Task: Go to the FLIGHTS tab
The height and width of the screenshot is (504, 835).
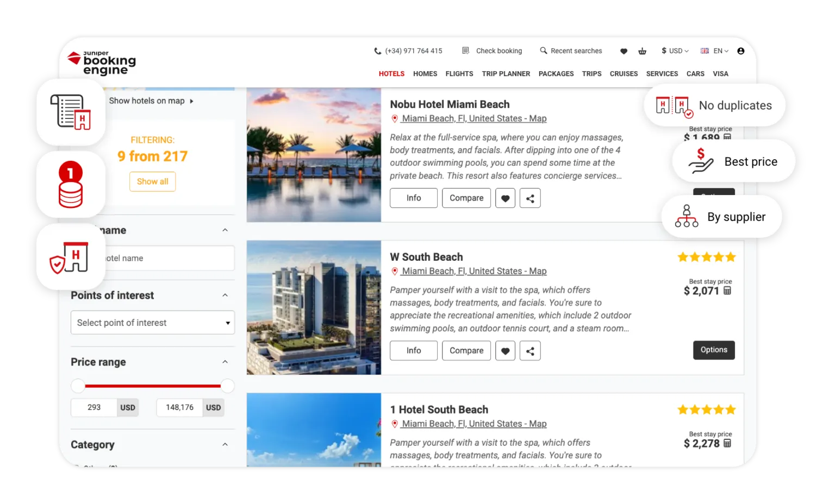Action: point(459,74)
